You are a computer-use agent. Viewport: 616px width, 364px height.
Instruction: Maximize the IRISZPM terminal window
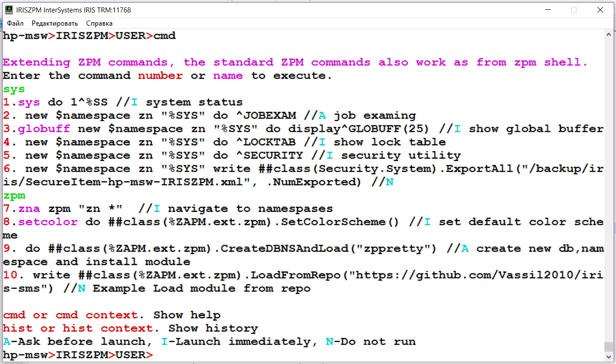[x=574, y=10]
